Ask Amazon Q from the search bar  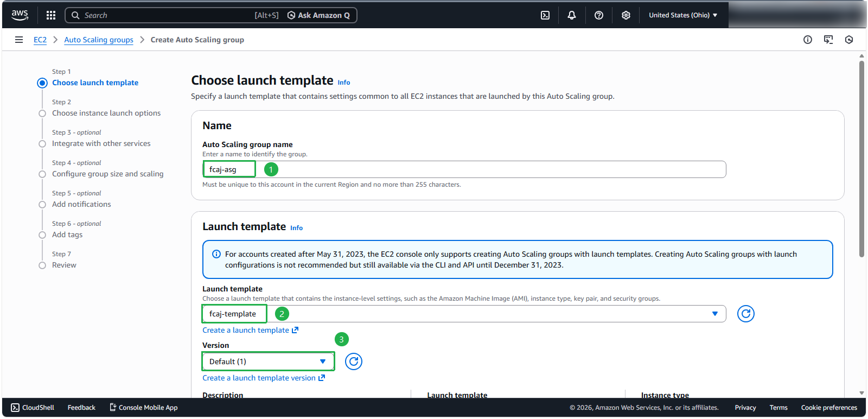319,15
